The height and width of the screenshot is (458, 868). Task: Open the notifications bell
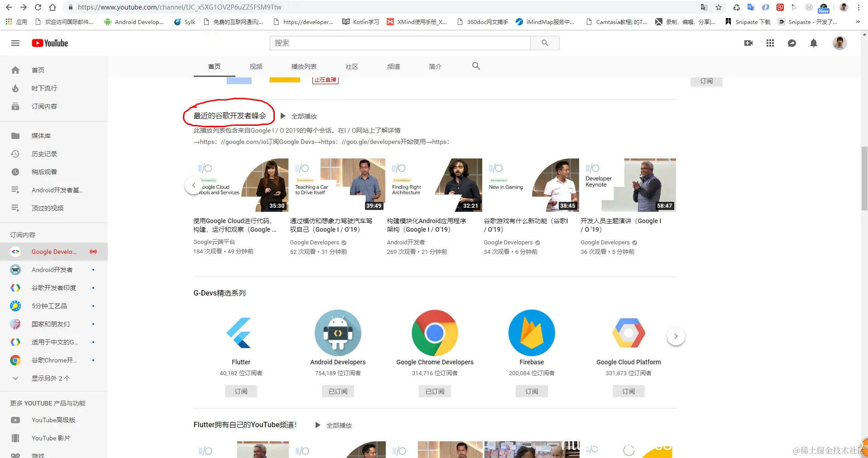pos(813,43)
